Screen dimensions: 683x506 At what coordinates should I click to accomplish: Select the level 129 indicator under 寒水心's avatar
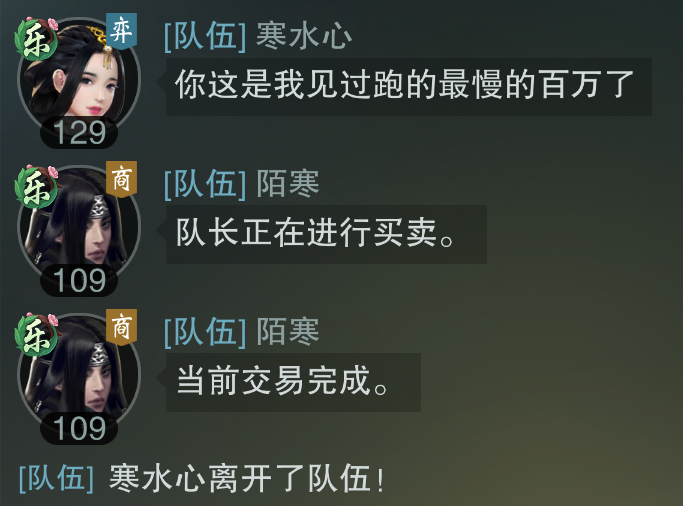pos(79,132)
